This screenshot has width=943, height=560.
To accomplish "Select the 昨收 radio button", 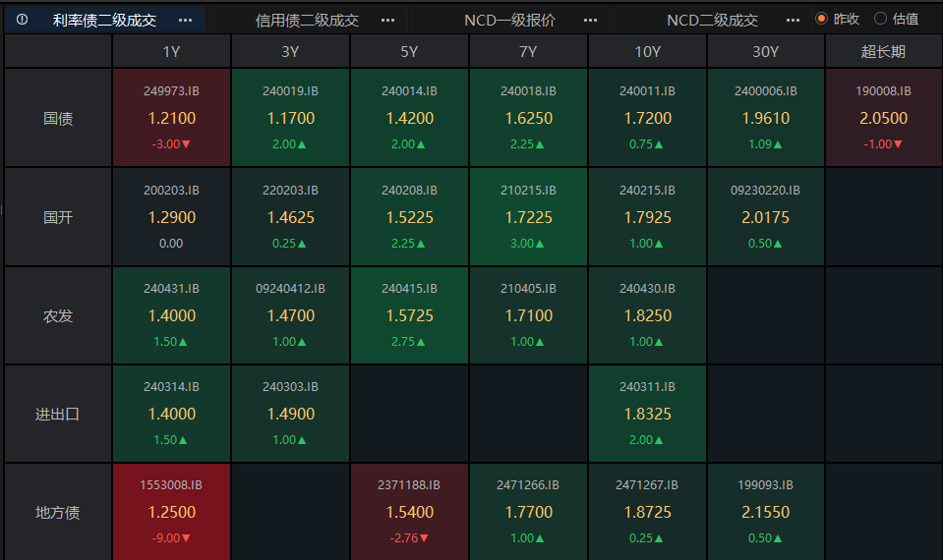I will 821,19.
